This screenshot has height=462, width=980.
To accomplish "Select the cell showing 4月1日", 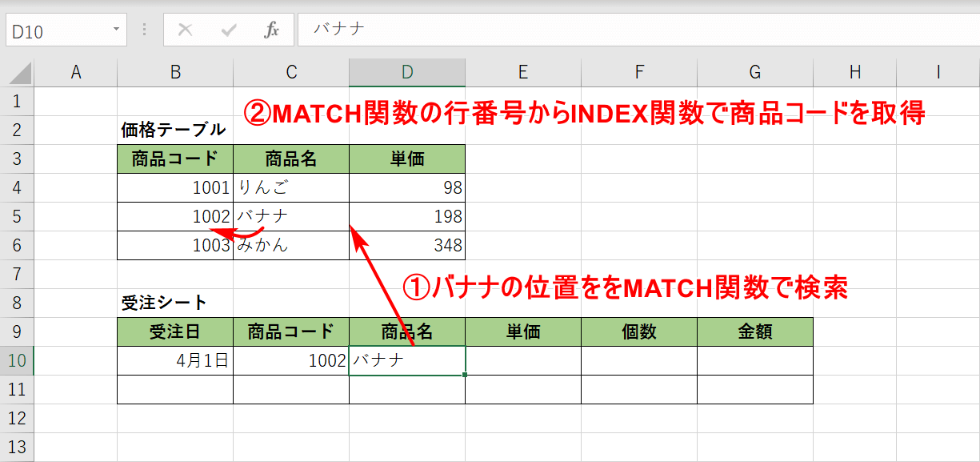I will pyautogui.click(x=174, y=360).
